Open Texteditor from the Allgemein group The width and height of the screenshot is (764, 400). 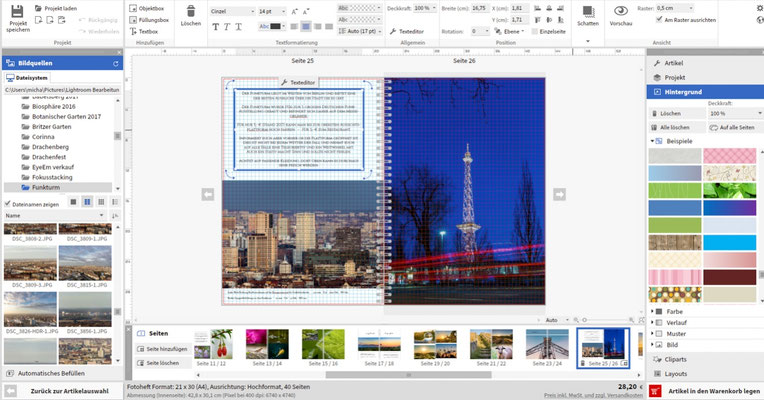point(407,31)
